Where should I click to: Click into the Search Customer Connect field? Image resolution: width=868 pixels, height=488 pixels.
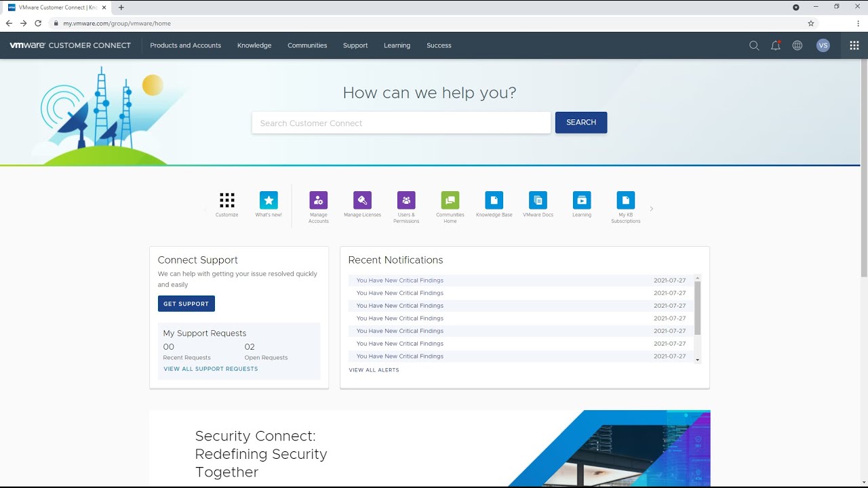pyautogui.click(x=401, y=123)
